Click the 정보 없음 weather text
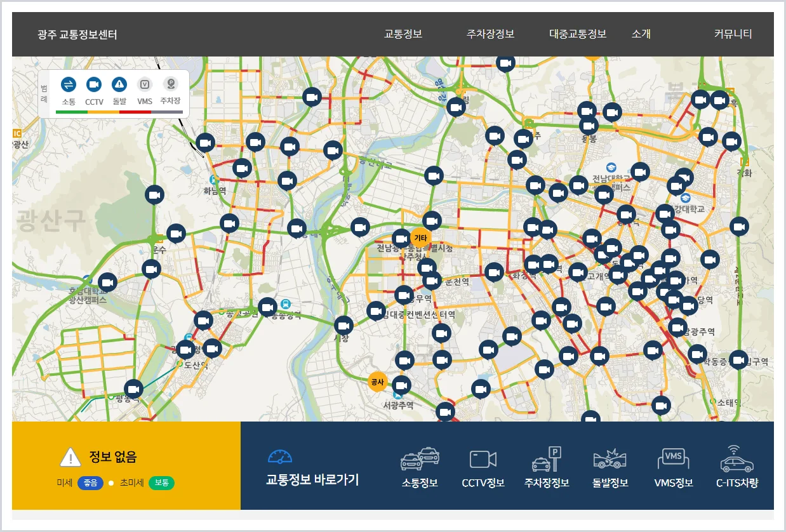786x532 pixels. coord(112,456)
